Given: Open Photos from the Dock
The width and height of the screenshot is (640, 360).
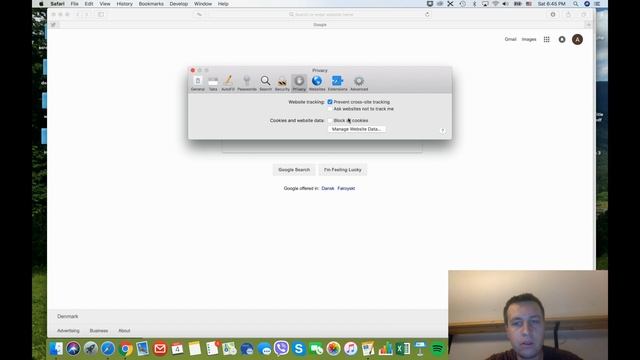Looking at the screenshot, I should [333, 349].
